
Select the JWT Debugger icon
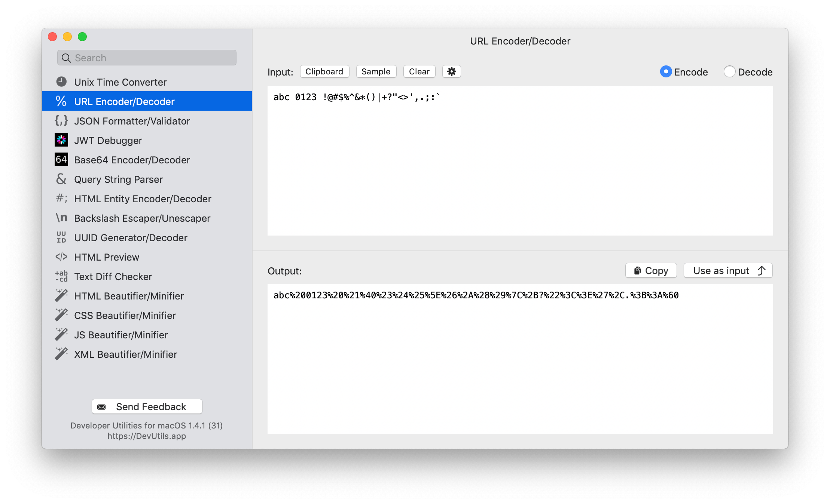61,140
